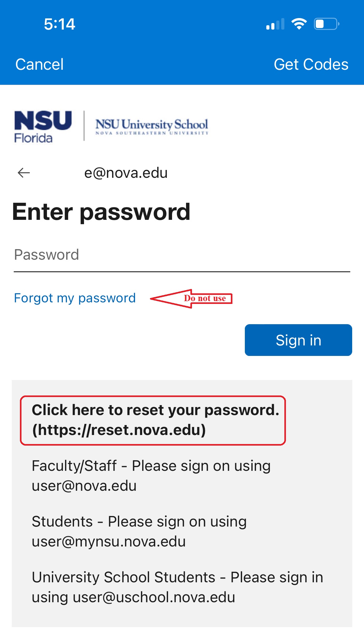The width and height of the screenshot is (364, 629).
Task: Open the Forgot my password link
Action: click(x=75, y=298)
